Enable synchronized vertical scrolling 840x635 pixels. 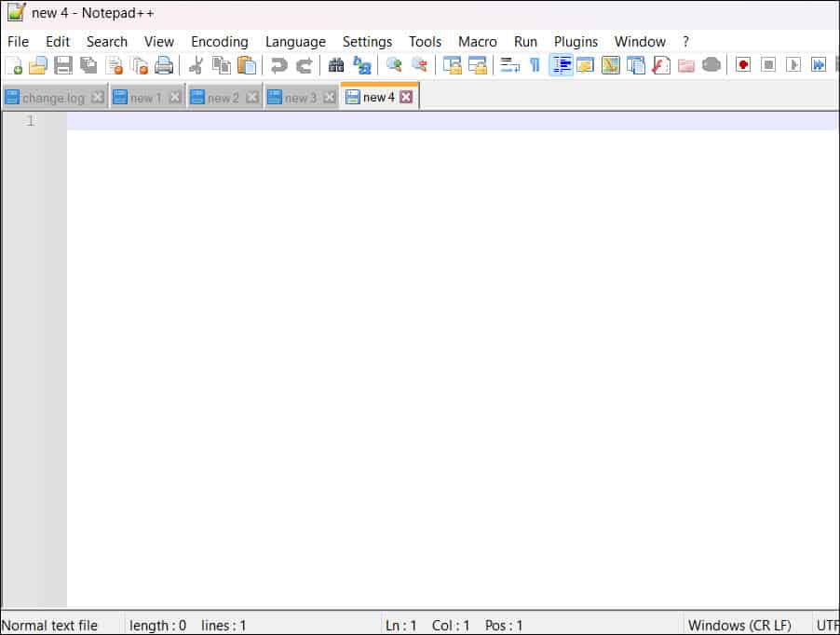pos(451,65)
